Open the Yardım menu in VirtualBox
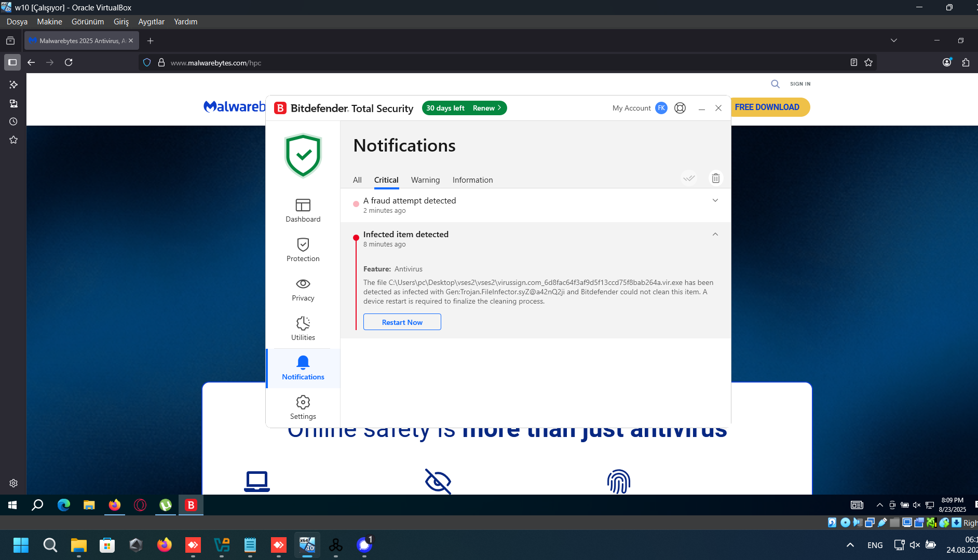978x560 pixels. (185, 21)
